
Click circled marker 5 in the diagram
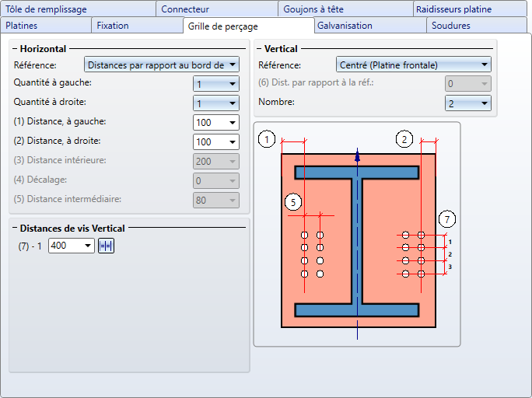pyautogui.click(x=293, y=202)
